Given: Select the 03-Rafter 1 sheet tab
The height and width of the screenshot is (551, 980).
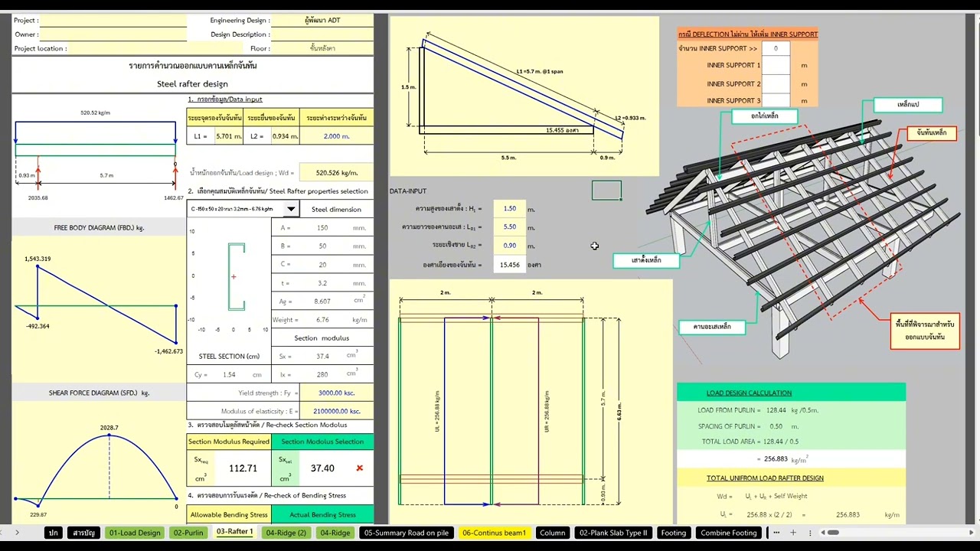Looking at the screenshot, I should (234, 532).
